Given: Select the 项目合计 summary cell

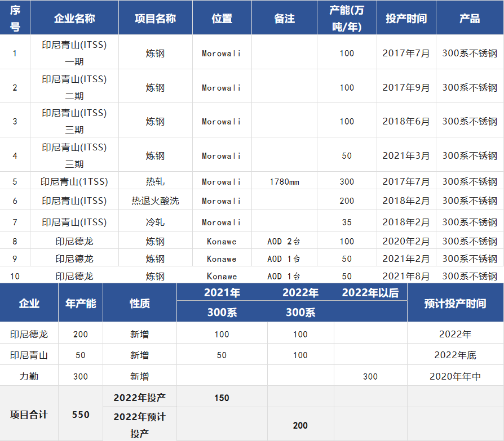Looking at the screenshot, I should [29, 415].
